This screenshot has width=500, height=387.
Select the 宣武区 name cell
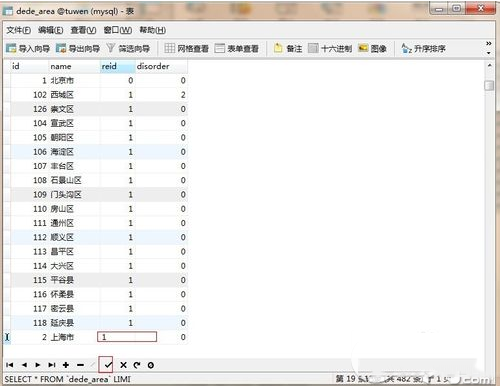click(75, 123)
